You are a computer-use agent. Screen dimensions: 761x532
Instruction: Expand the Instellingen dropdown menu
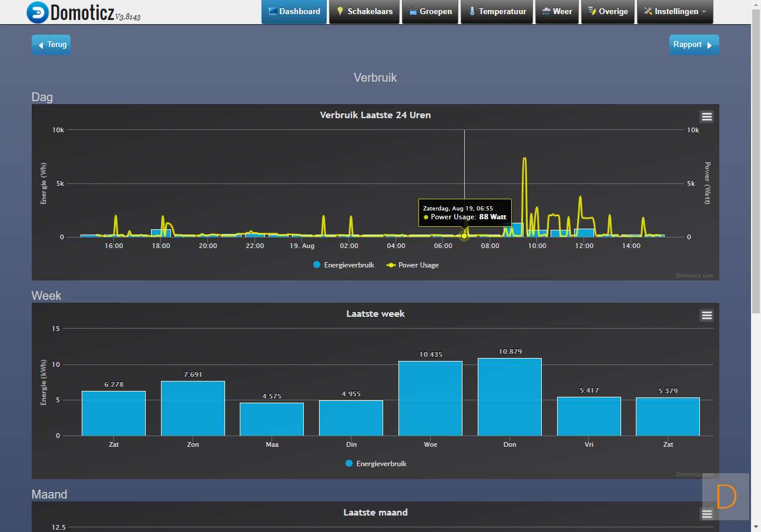click(675, 11)
